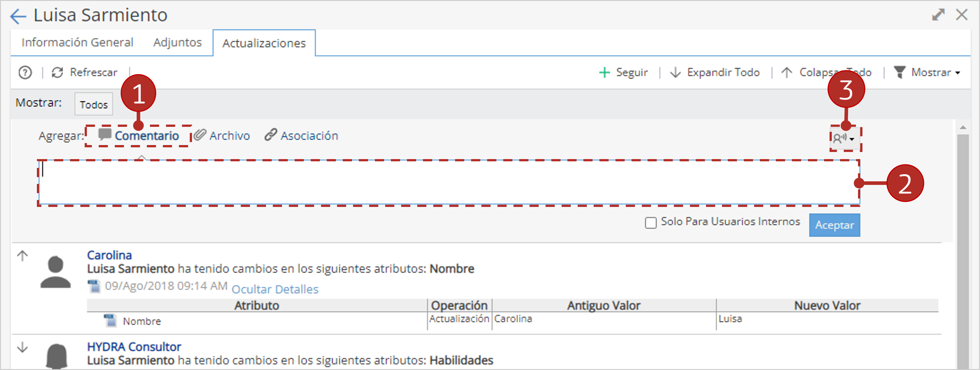This screenshot has height=370, width=980.
Task: Click the Mostrar funnel filter icon
Action: (899, 72)
